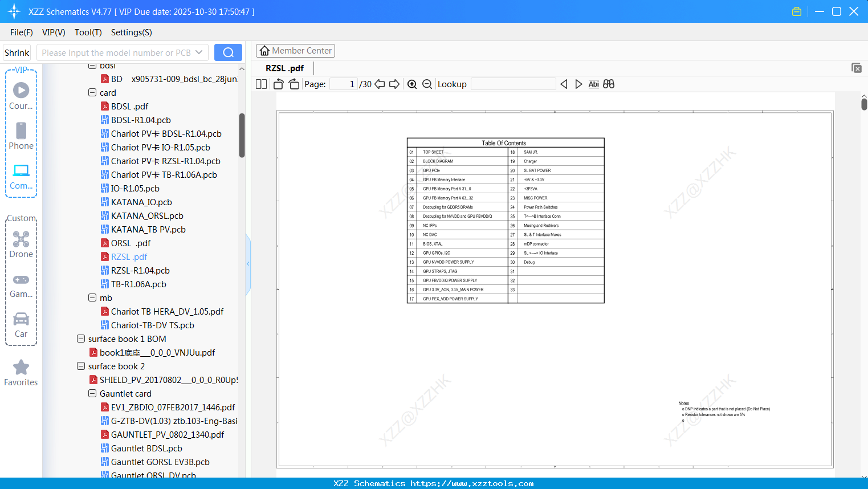Zoom out of the schematic
The height and width of the screenshot is (489, 868).
tap(427, 84)
